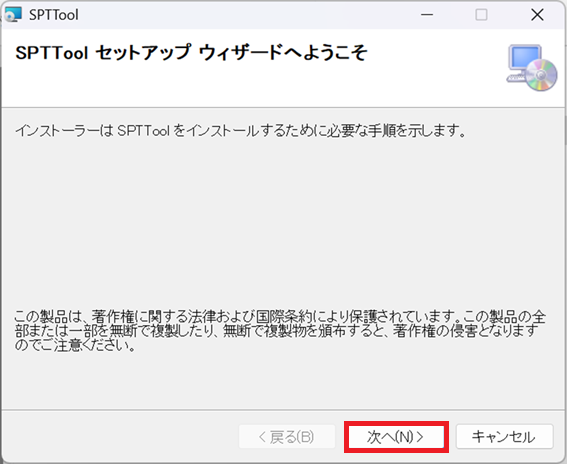Click the disabled 戻る(B) button

pyautogui.click(x=287, y=437)
